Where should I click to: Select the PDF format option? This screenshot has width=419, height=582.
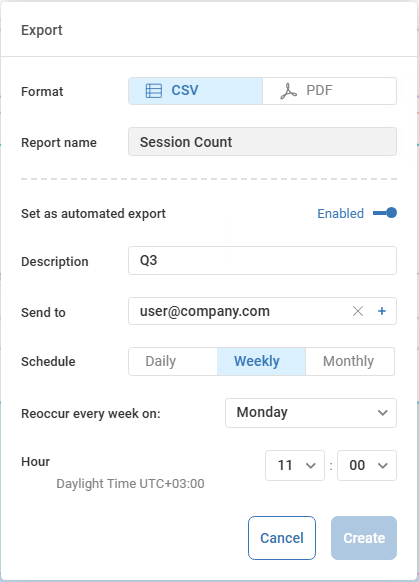click(330, 91)
